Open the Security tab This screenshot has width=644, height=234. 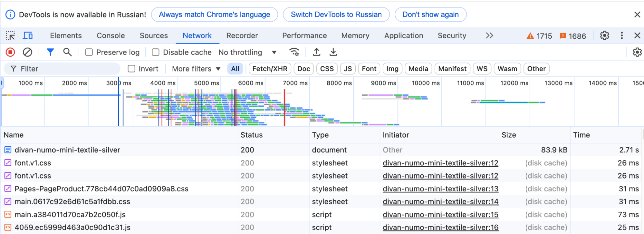click(452, 35)
